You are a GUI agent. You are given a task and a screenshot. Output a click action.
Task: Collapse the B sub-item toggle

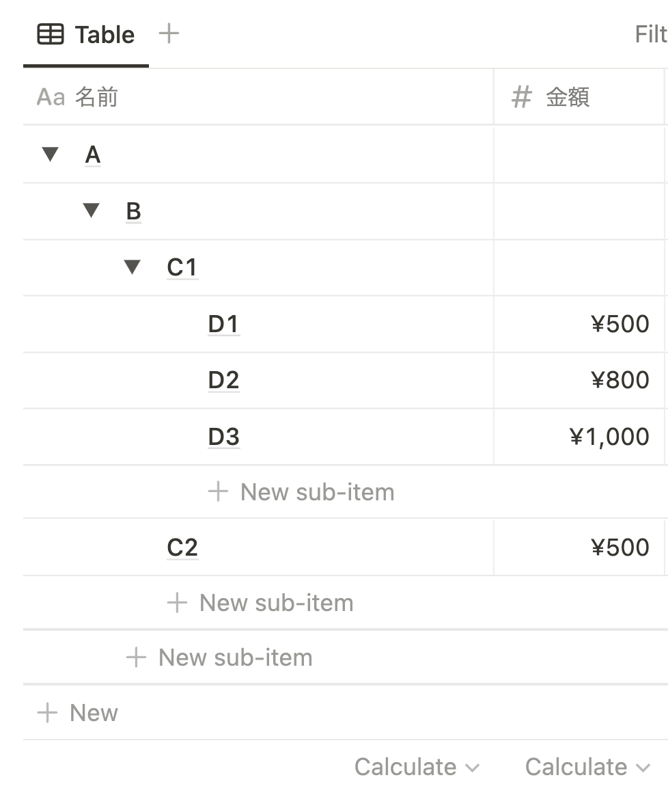(x=91, y=211)
